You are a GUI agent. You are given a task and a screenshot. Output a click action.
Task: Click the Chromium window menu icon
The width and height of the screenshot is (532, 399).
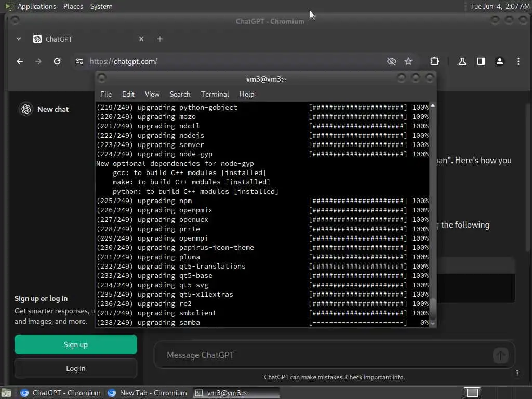[15, 20]
